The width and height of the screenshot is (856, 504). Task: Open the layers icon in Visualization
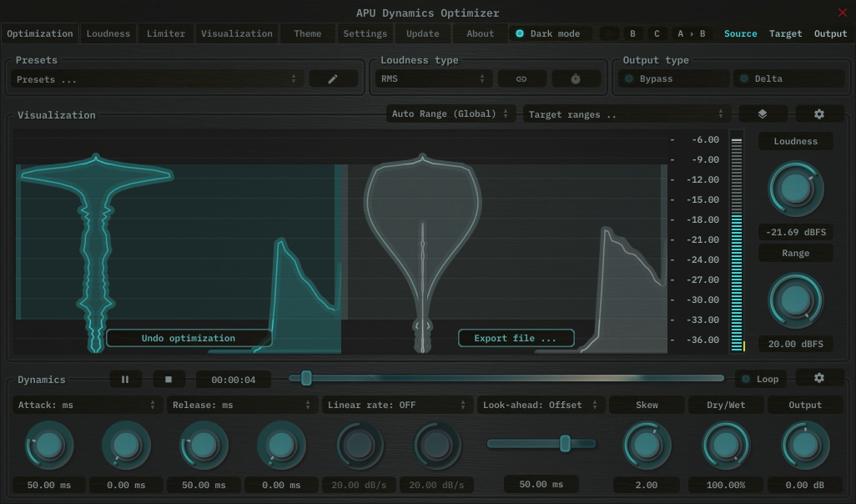[x=763, y=114]
